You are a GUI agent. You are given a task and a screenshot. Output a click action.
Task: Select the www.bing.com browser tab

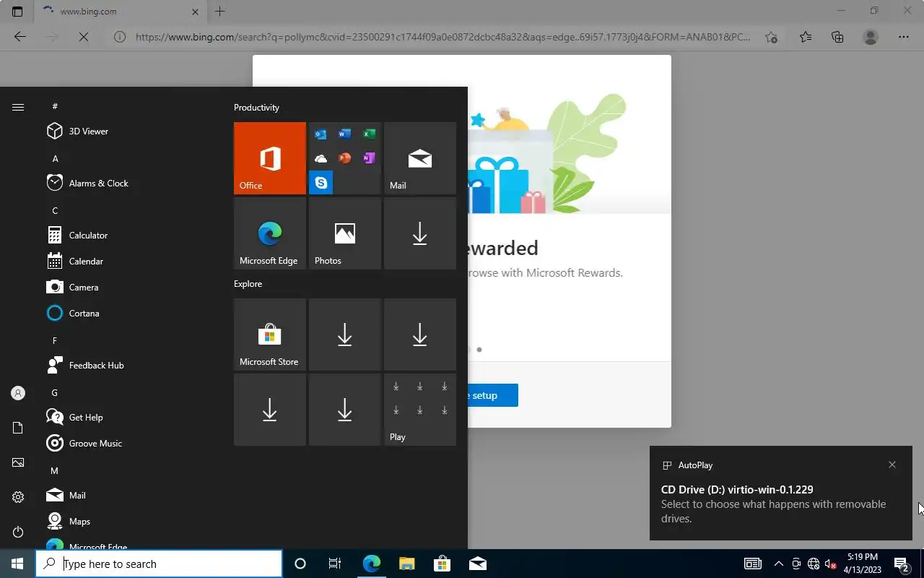[120, 12]
